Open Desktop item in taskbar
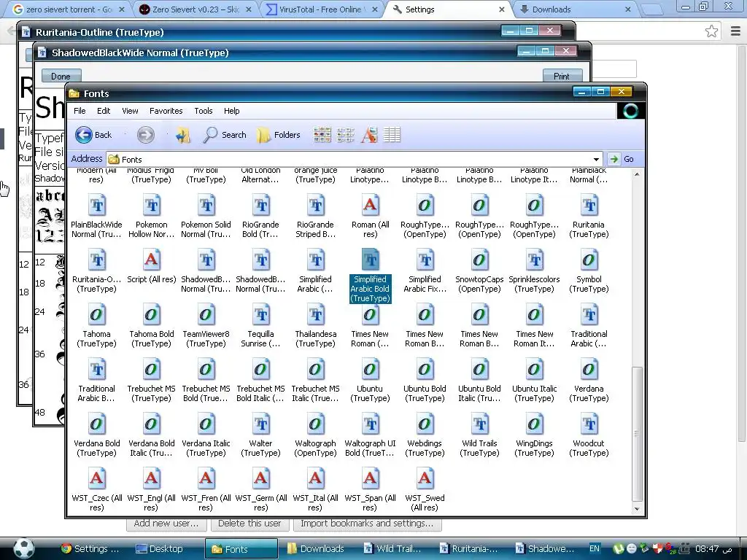The image size is (747, 560). tap(160, 548)
